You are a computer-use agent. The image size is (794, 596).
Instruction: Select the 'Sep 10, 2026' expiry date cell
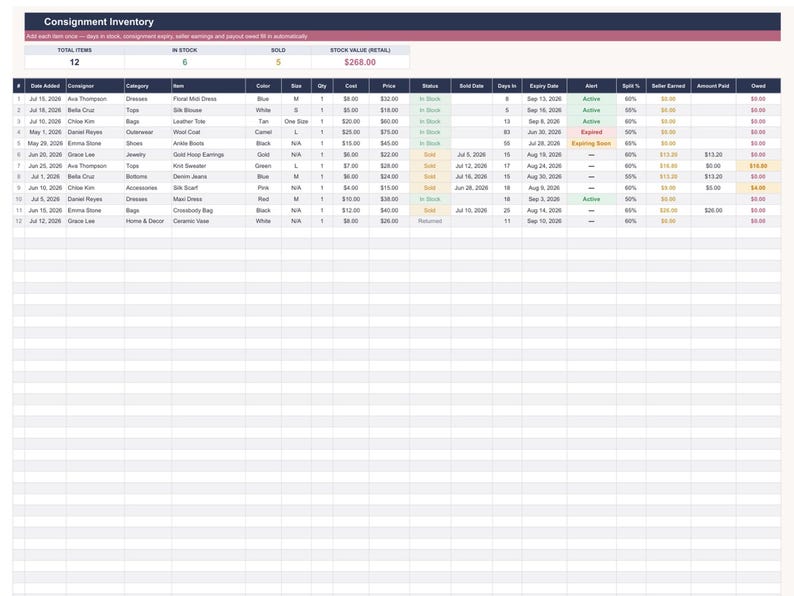pos(544,221)
